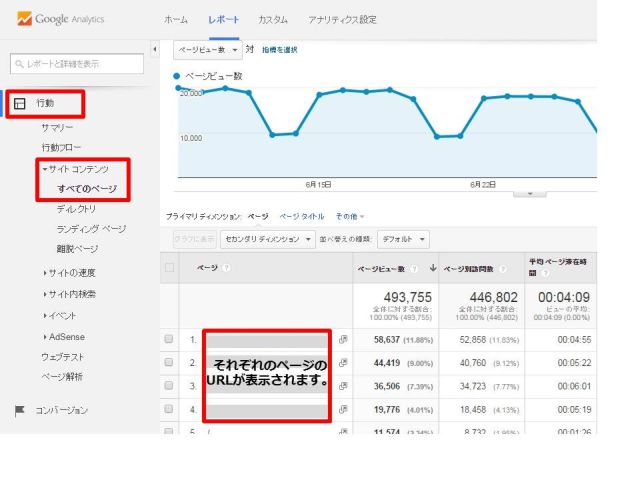Click the blue ページビュー数 legend dot

177,76
